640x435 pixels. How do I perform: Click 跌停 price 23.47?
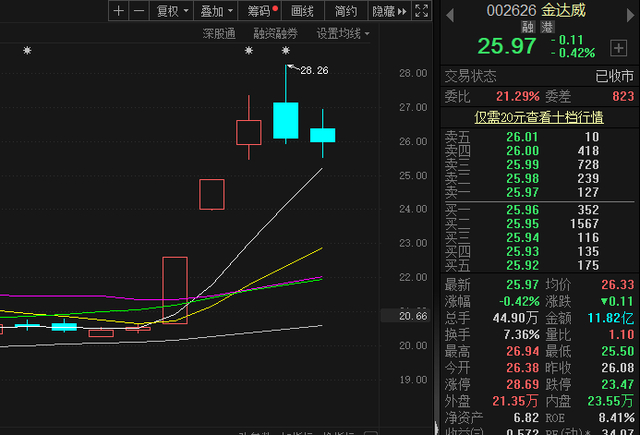pyautogui.click(x=618, y=384)
